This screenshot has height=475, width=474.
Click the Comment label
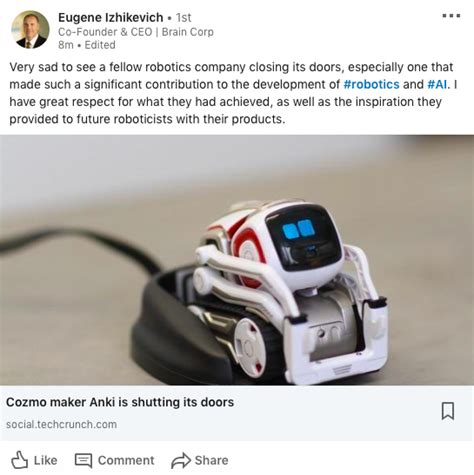point(126,460)
